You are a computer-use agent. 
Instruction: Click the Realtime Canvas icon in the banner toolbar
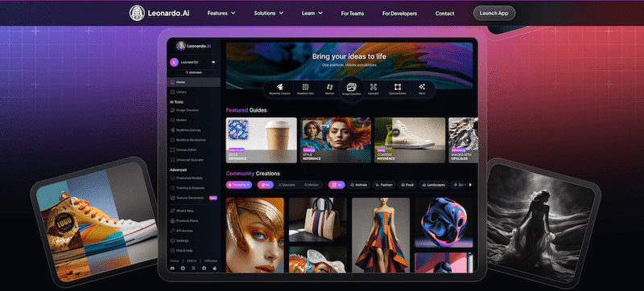pyautogui.click(x=279, y=87)
